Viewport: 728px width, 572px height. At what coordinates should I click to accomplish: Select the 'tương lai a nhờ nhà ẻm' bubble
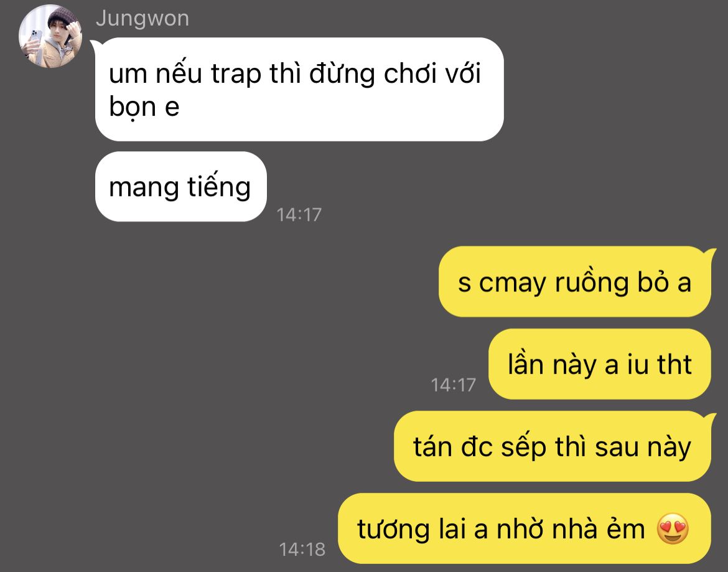coord(525,528)
